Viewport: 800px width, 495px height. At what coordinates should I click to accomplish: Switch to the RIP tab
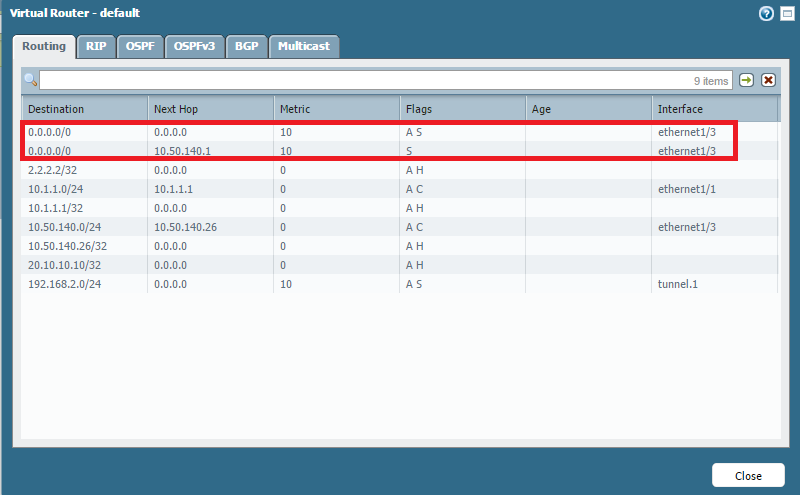(x=96, y=46)
